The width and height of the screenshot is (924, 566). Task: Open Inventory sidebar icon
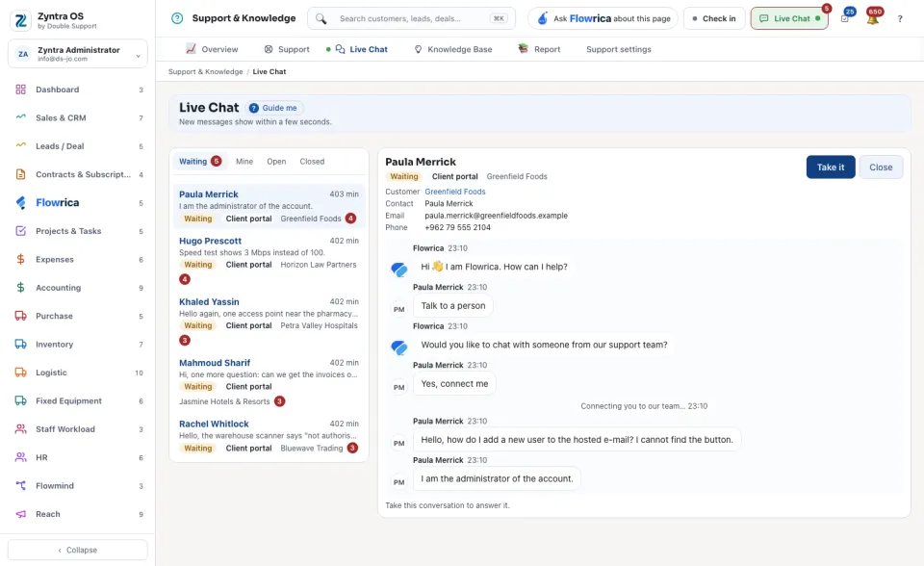point(20,345)
